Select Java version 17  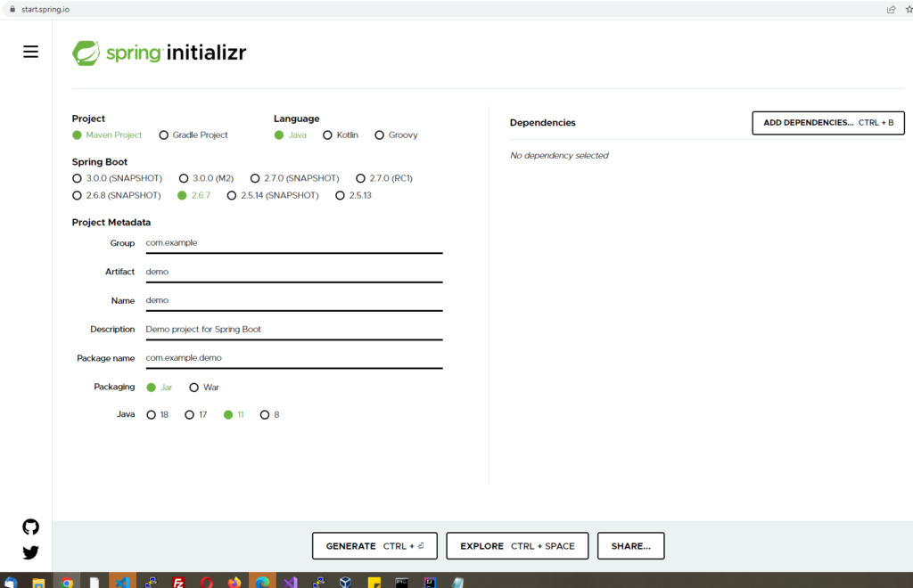[189, 415]
